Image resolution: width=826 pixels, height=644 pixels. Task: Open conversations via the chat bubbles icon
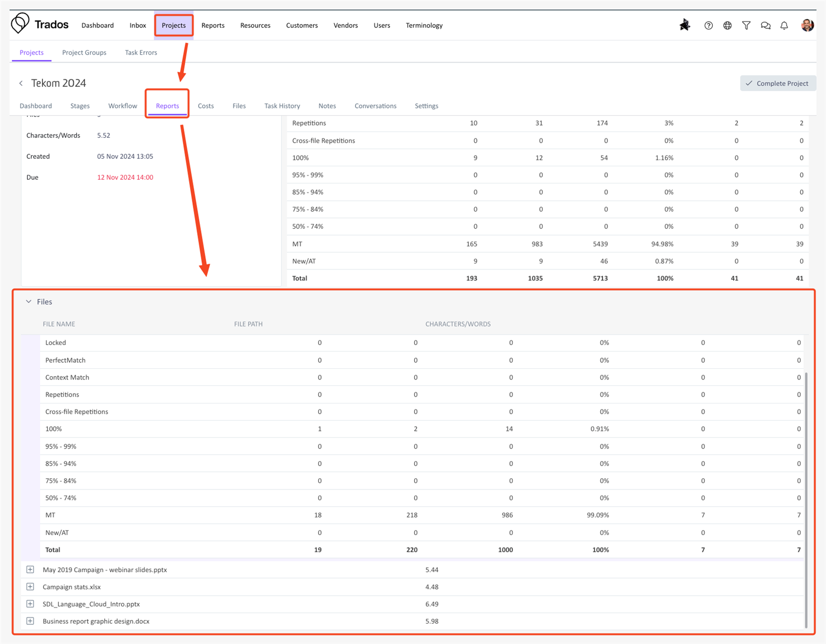pyautogui.click(x=765, y=25)
